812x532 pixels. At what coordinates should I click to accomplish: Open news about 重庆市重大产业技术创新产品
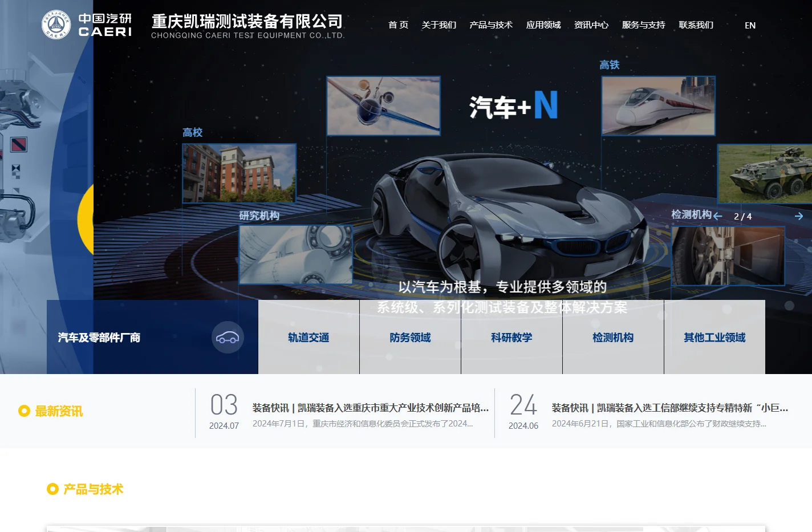[371, 408]
